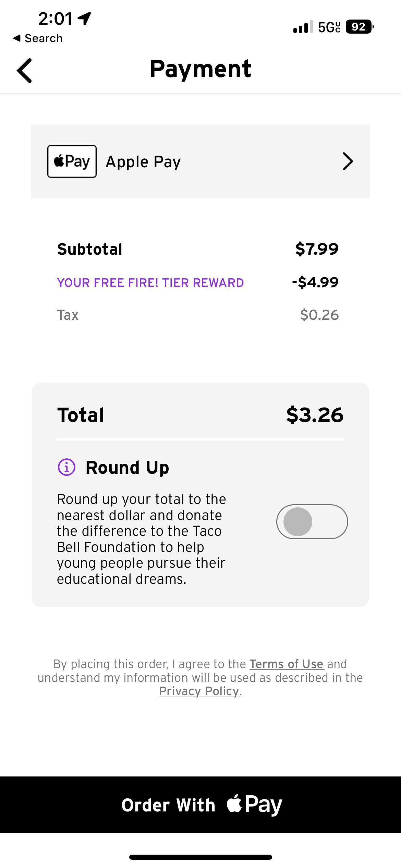Place order with Apple Pay button
Screen dimensions: 401x868
click(x=200, y=805)
